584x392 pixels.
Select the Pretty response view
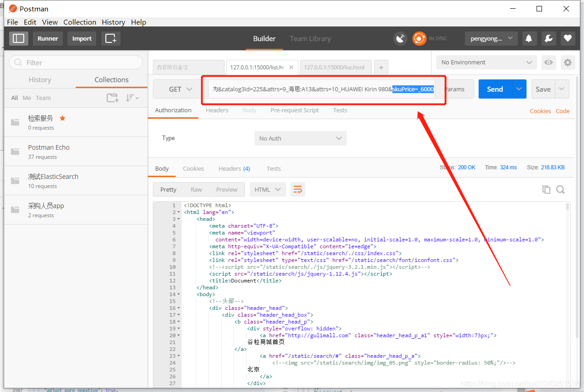168,189
